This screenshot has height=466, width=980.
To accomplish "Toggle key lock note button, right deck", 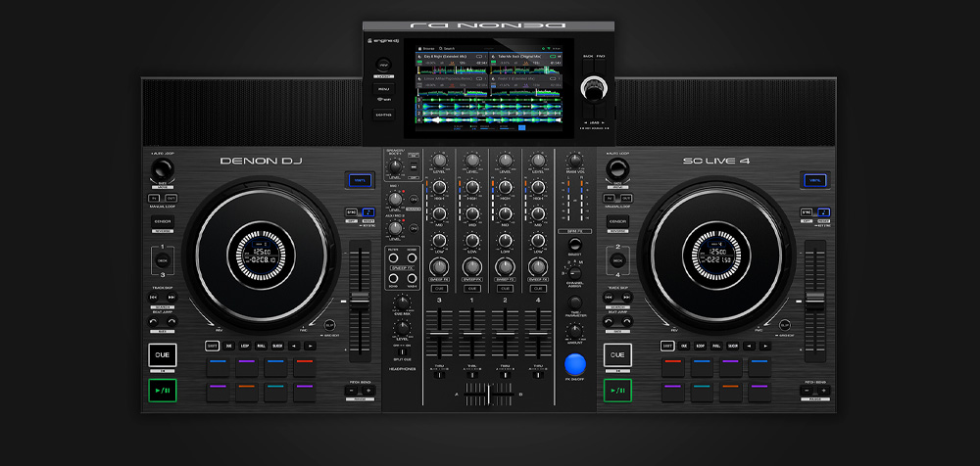I will [823, 212].
